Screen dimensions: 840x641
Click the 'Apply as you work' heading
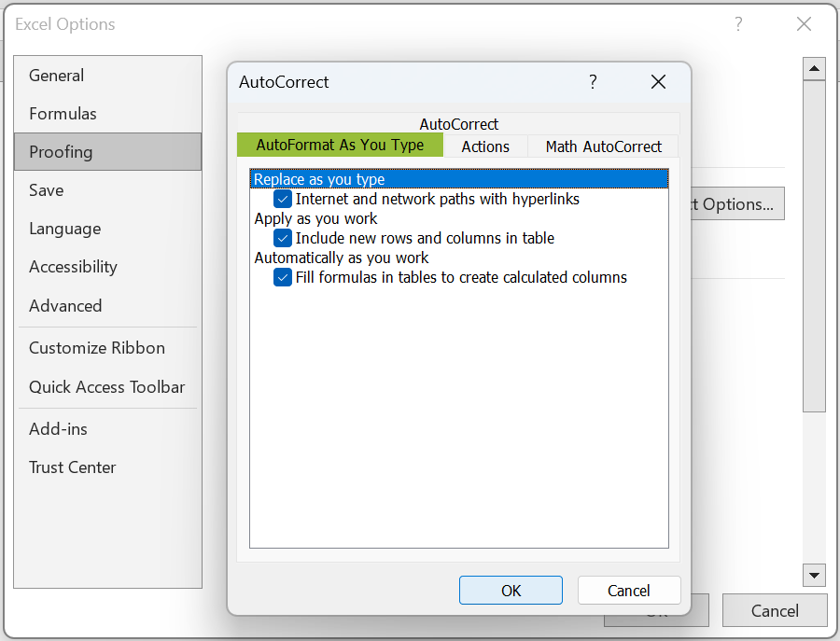pos(315,218)
